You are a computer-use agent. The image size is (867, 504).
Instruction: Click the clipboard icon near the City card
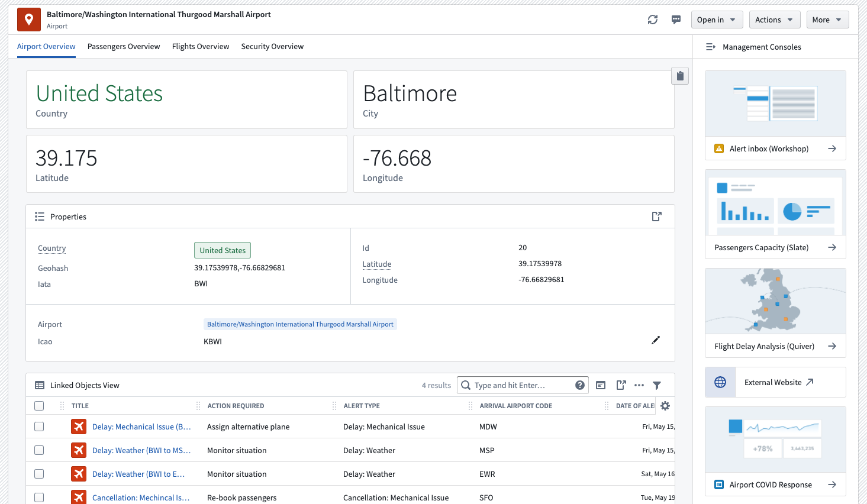[680, 76]
